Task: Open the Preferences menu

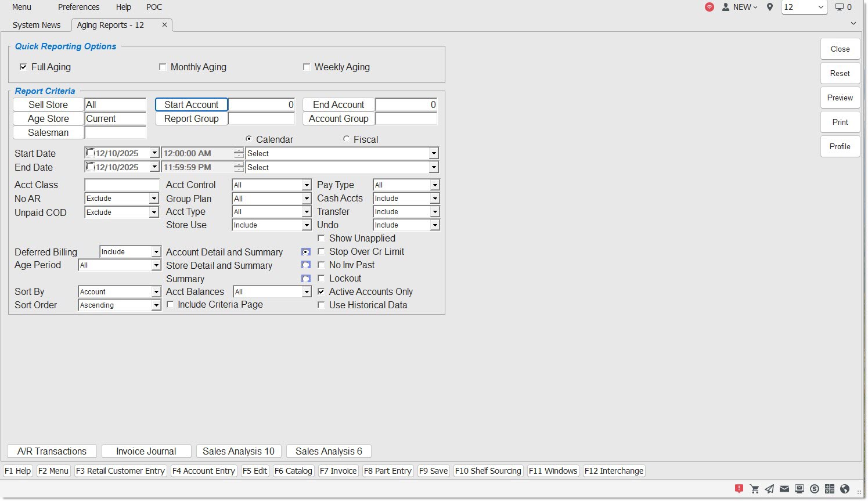Action: point(78,7)
